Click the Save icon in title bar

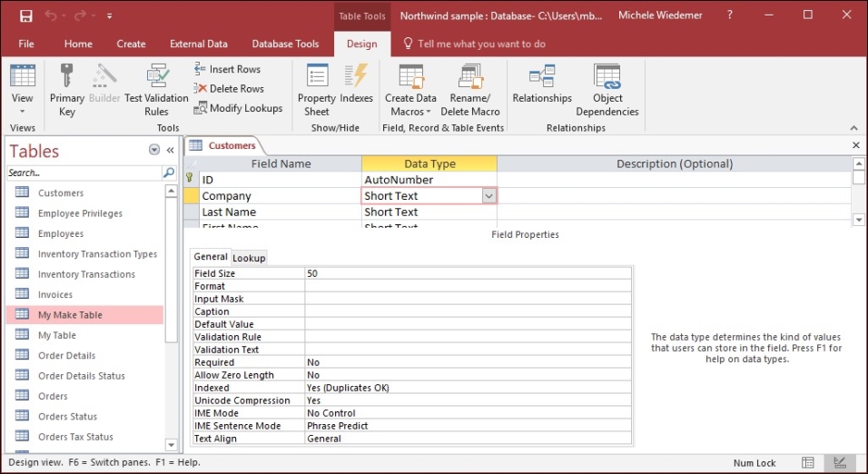point(25,16)
